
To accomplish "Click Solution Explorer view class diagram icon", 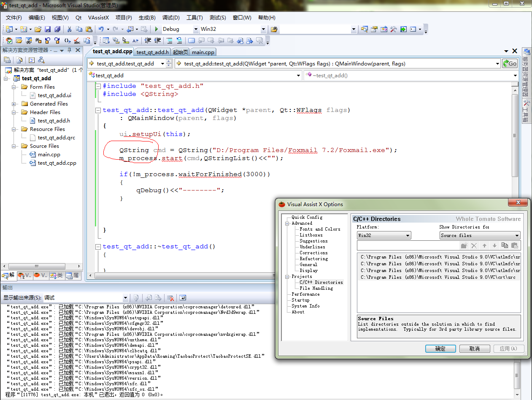I will pos(41,60).
